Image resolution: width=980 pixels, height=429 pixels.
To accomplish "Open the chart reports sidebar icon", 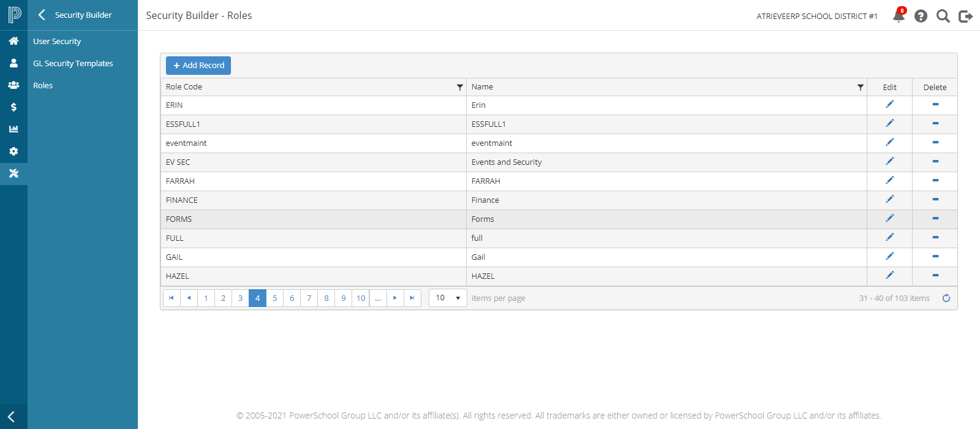I will point(13,129).
